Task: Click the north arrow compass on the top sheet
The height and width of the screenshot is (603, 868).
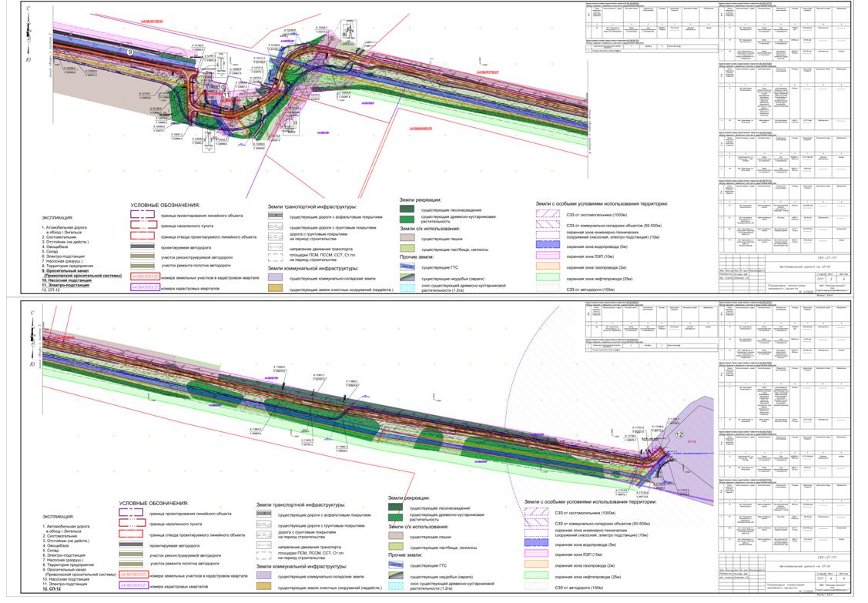Action: pyautogui.click(x=28, y=35)
